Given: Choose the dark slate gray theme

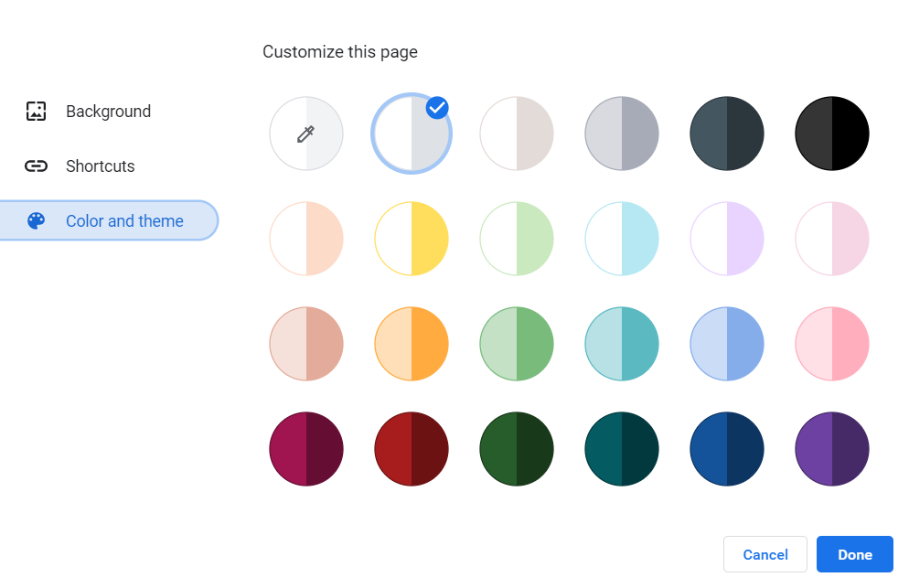Looking at the screenshot, I should (x=726, y=134).
